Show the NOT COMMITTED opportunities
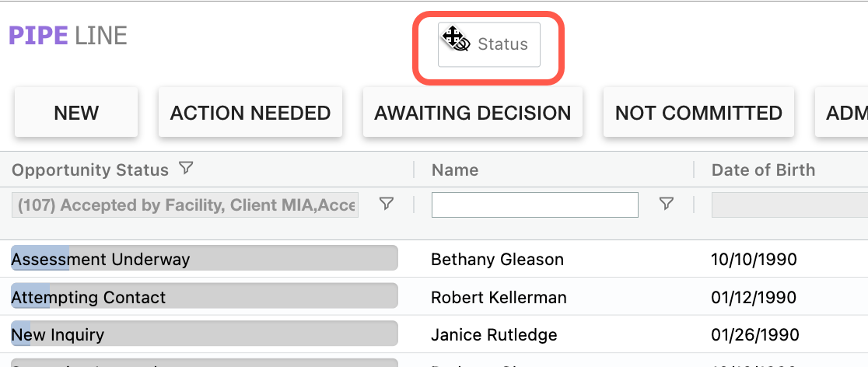The image size is (868, 367). 698,113
